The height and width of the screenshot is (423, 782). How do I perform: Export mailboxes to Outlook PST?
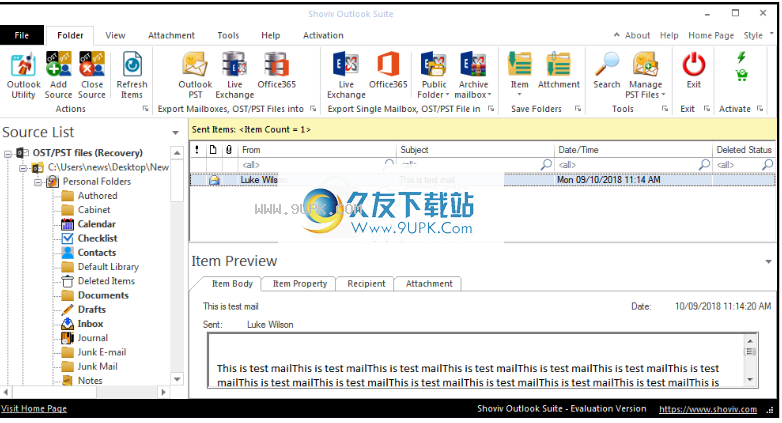195,75
